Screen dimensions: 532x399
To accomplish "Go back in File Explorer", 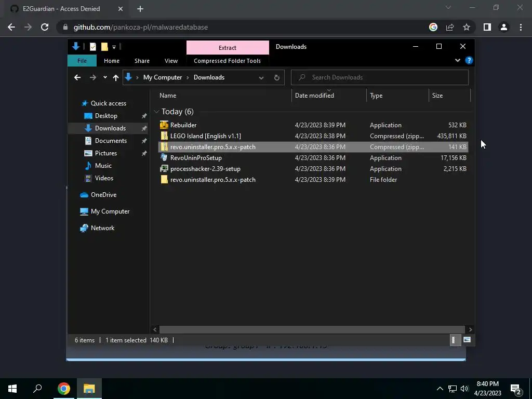I will [77, 77].
